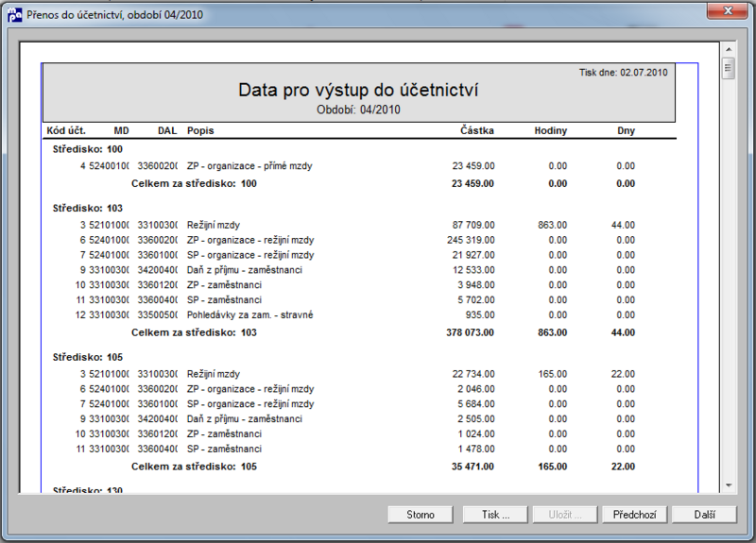
Task: Click the DAL column header
Action: click(167, 130)
